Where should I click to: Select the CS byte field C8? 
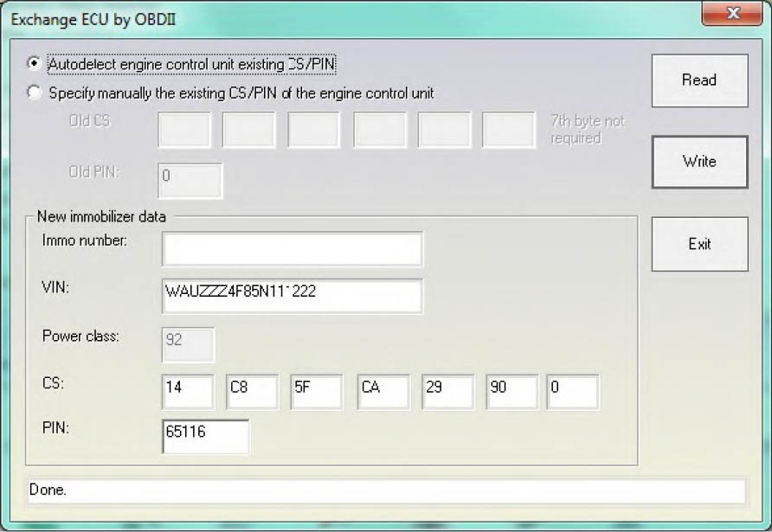click(x=252, y=392)
